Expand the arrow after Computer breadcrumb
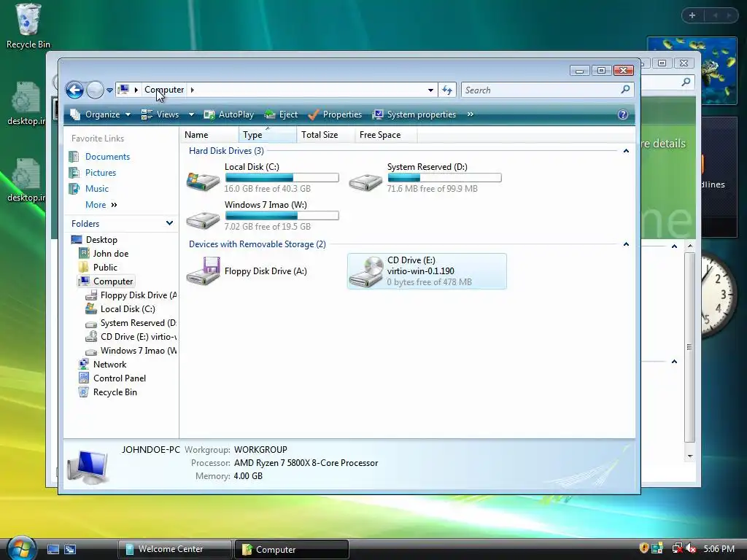The height and width of the screenshot is (560, 747). point(193,90)
